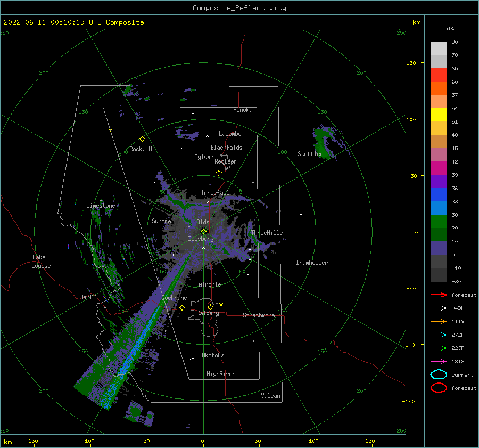Click the 04DK legend label
The width and height of the screenshot is (479, 448).
point(458,308)
